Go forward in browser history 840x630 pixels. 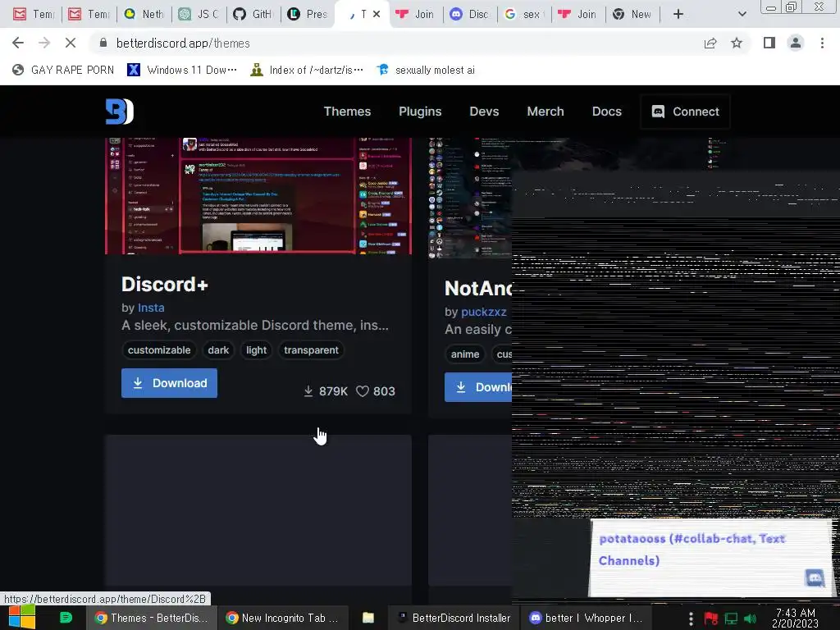pyautogui.click(x=44, y=43)
